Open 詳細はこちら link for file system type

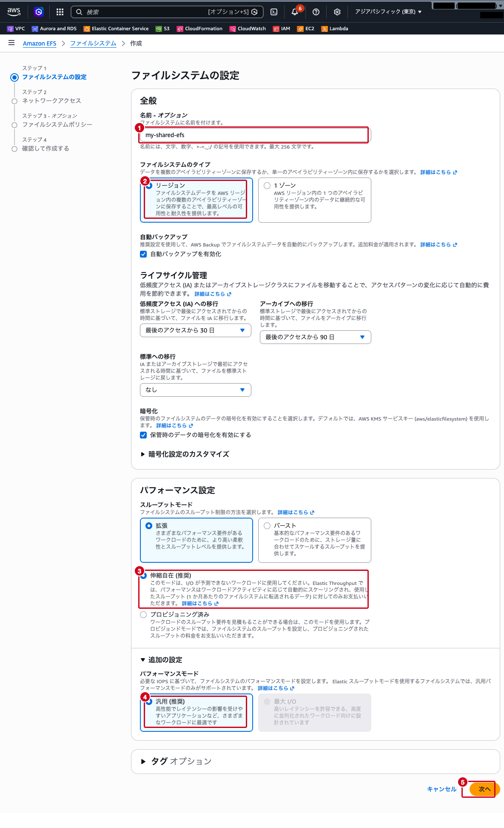pyautogui.click(x=439, y=172)
